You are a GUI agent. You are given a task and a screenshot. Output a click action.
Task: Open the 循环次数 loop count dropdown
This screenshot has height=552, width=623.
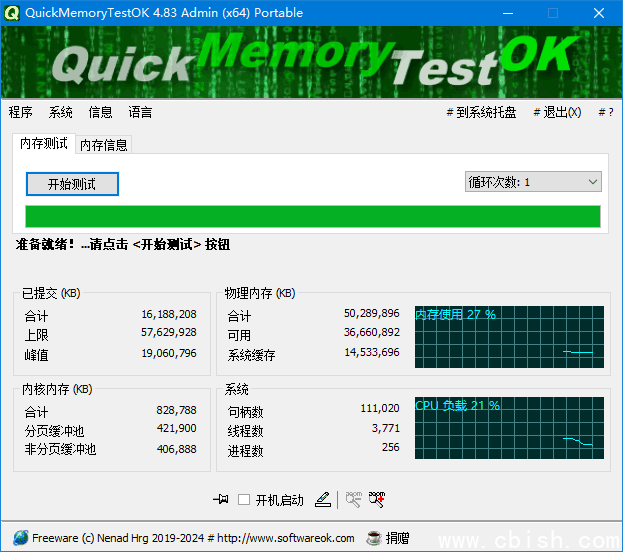(x=533, y=182)
